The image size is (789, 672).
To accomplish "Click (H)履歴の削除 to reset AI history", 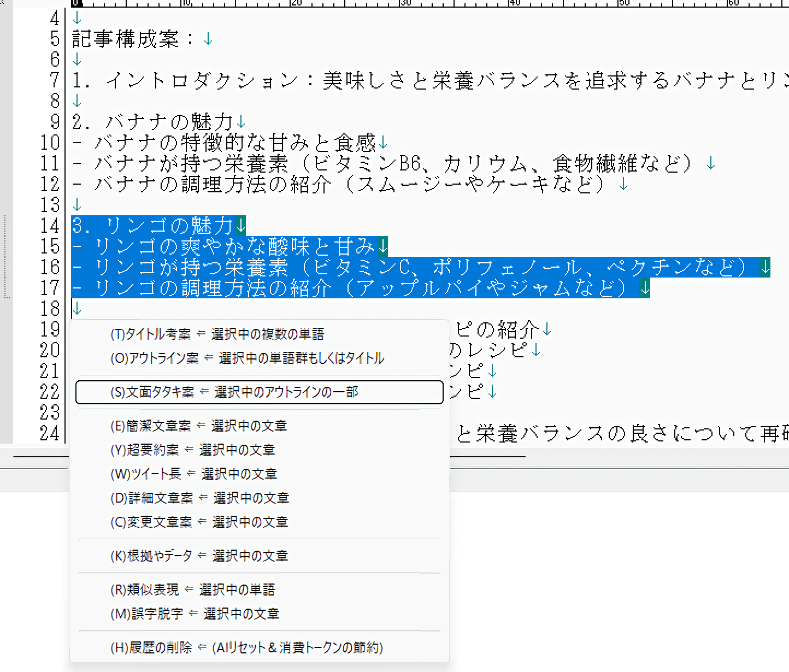I will coord(246,648).
